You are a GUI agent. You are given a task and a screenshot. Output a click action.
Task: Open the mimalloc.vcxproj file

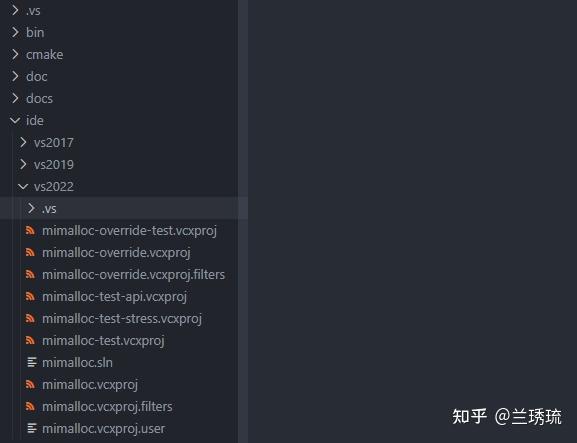(x=90, y=385)
